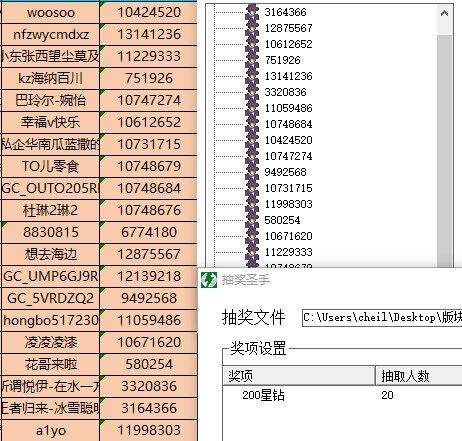This screenshot has width=462, height=441.
Task: Select tree entry 12875567
Action: pos(288,28)
